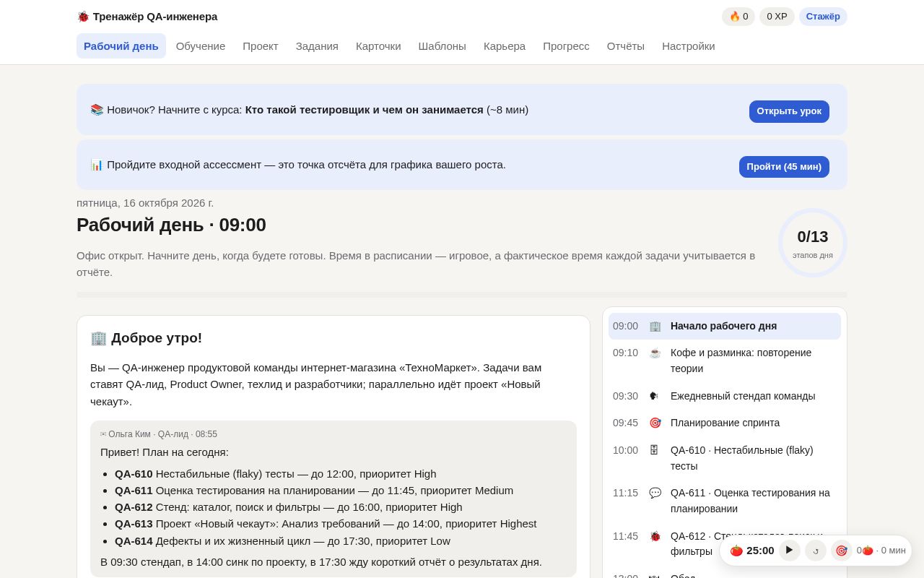924x578 pixels.
Task: Start the Pomodoro timer with play button
Action: pyautogui.click(x=790, y=551)
